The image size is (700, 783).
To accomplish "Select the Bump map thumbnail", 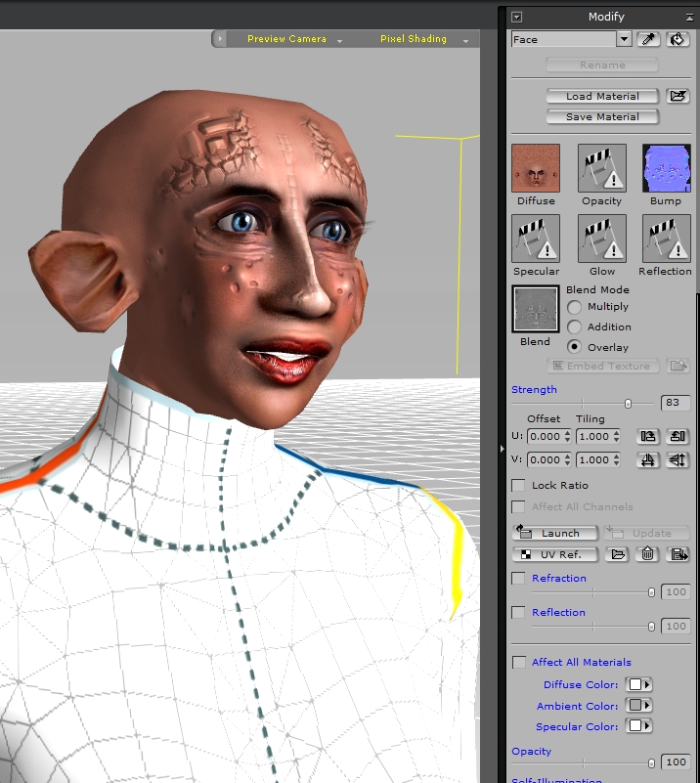I will point(667,168).
